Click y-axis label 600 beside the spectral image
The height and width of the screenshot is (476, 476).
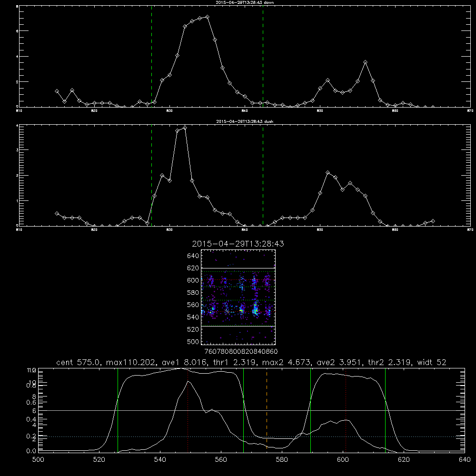tap(193, 280)
